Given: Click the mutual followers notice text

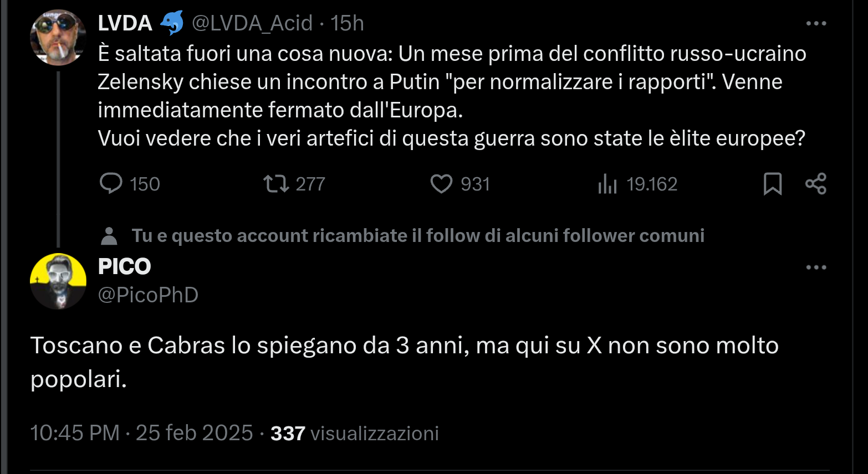Looking at the screenshot, I should [418, 235].
